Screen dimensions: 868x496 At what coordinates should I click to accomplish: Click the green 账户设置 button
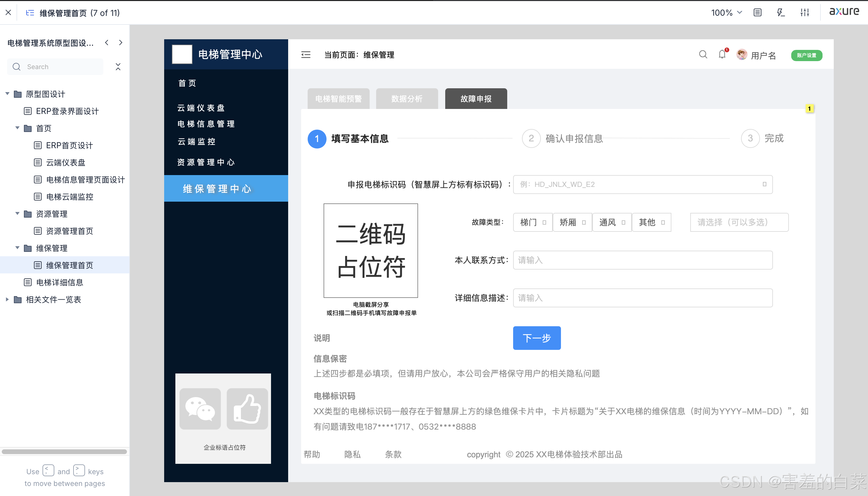coord(806,55)
